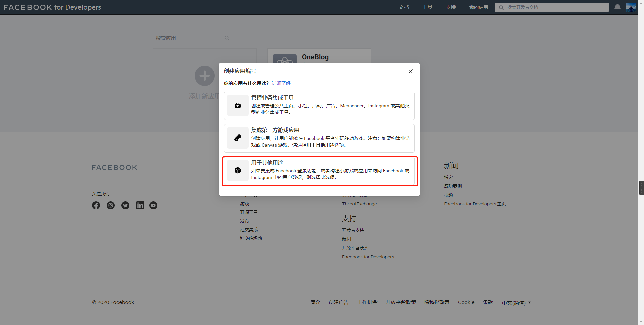
Task: Open 条款 in bottom footer
Action: [x=488, y=302]
